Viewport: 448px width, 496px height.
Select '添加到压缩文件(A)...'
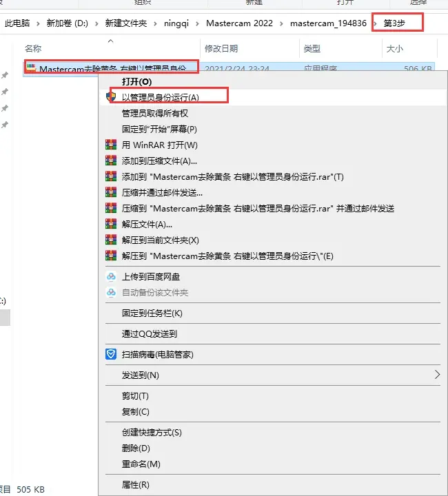(159, 161)
